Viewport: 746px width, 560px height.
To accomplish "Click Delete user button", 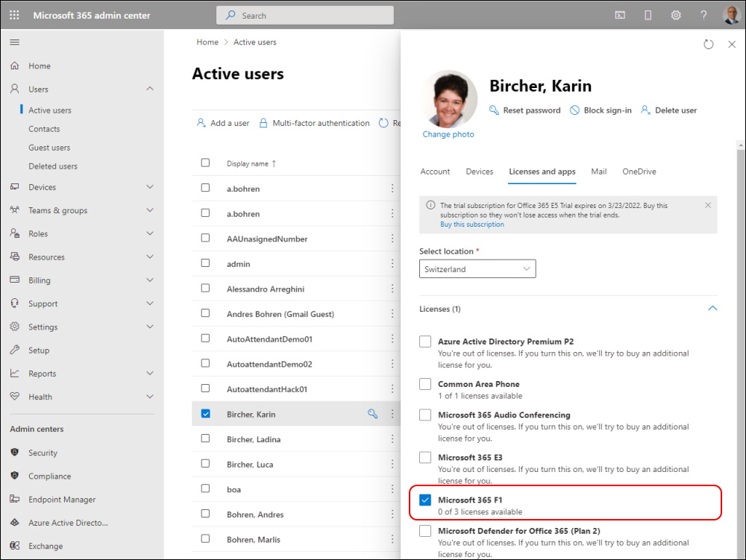I will point(668,110).
